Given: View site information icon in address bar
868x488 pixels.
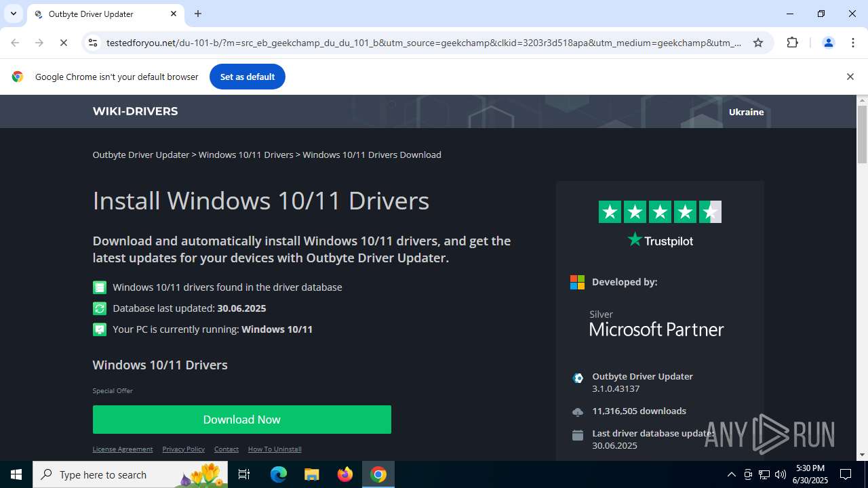Looking at the screenshot, I should [93, 43].
